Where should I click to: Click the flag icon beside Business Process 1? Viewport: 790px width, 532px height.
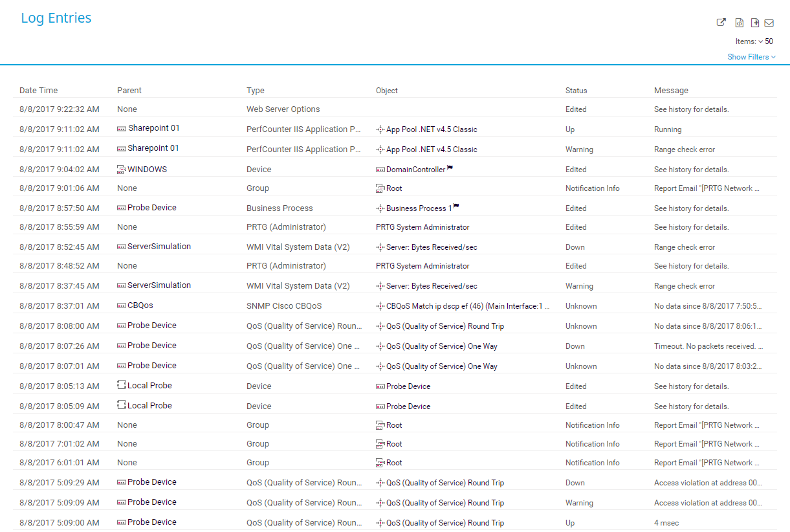(456, 207)
